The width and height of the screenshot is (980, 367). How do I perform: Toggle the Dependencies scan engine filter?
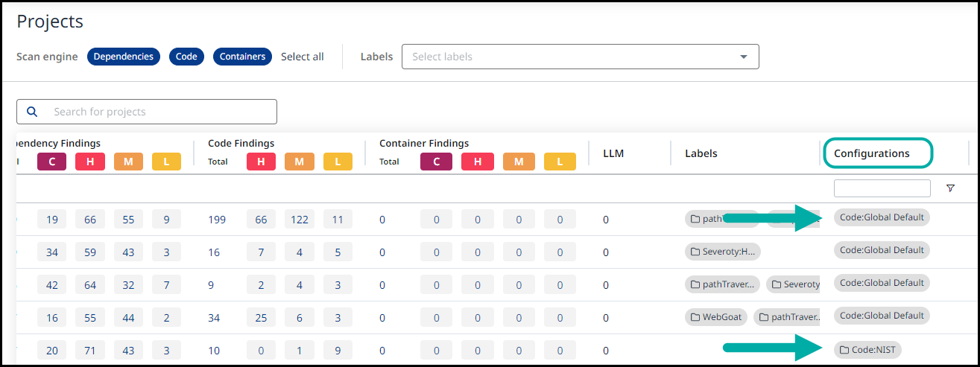(x=124, y=57)
